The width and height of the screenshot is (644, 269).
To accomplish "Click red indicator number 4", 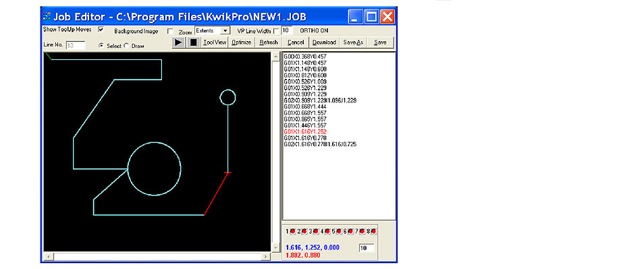I will coord(327,232).
